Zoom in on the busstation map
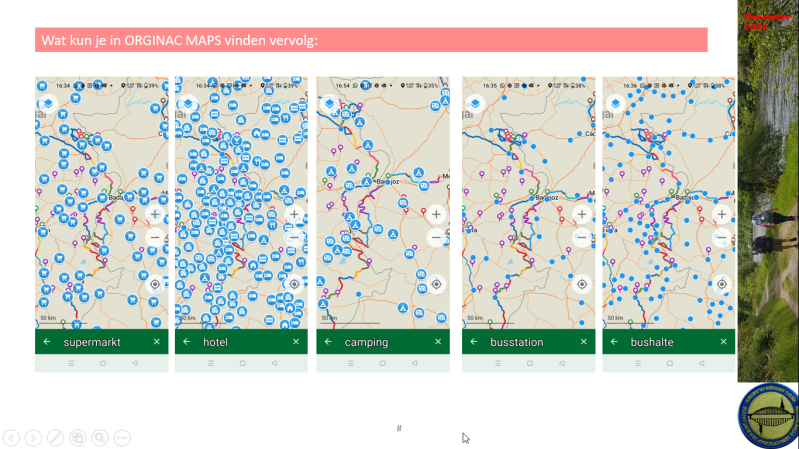 pyautogui.click(x=582, y=214)
